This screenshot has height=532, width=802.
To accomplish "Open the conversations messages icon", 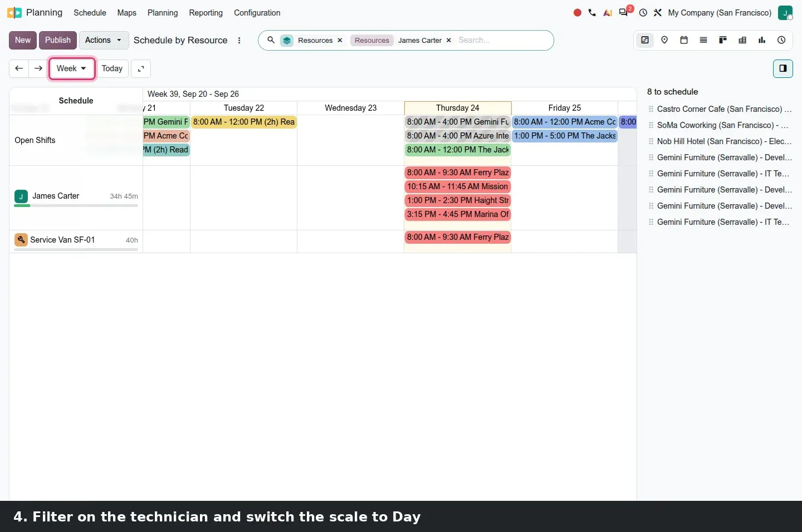I will tap(623, 13).
